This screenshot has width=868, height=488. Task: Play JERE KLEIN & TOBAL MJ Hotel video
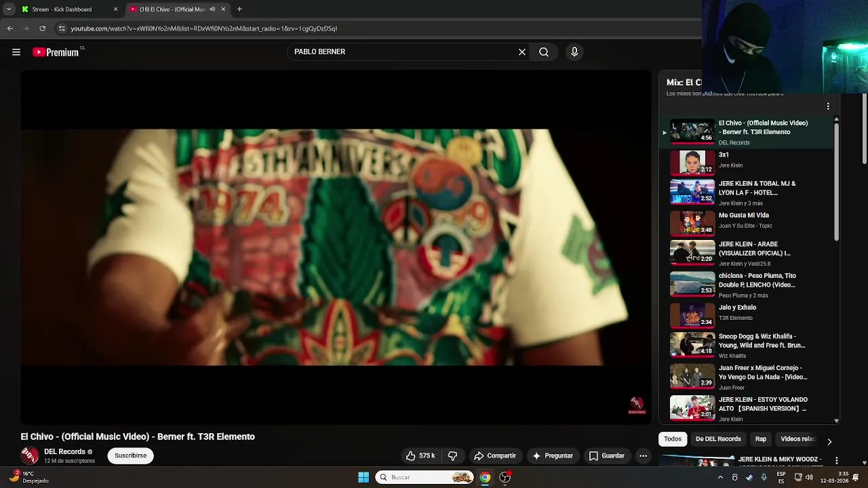tap(692, 192)
